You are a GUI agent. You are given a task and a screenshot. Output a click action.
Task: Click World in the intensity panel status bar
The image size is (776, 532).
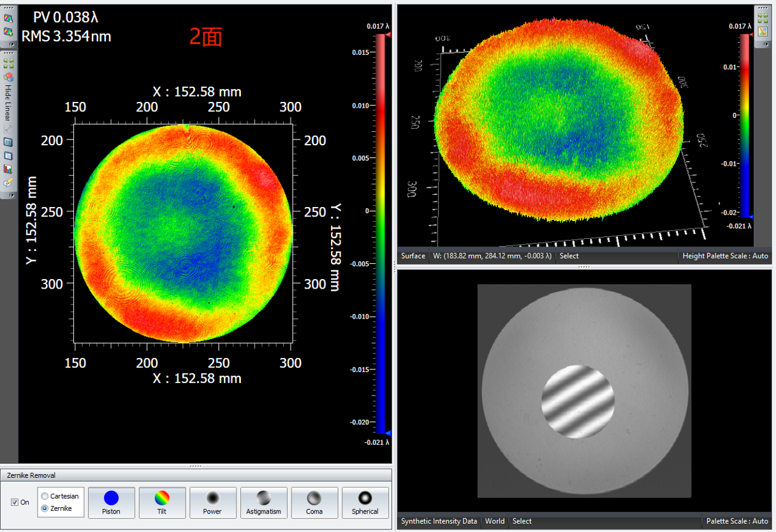point(495,521)
